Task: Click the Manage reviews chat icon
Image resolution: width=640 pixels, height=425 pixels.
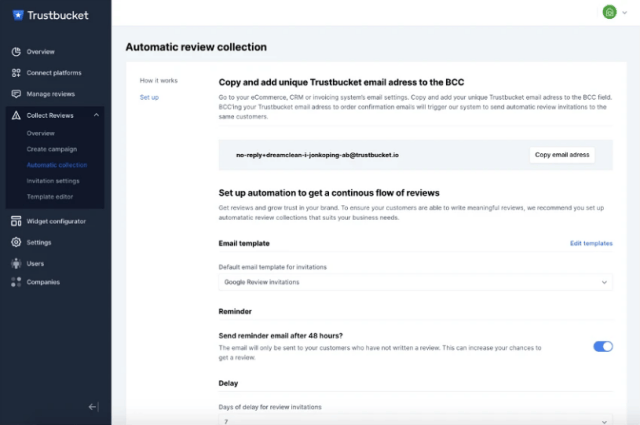Action: pyautogui.click(x=16, y=94)
